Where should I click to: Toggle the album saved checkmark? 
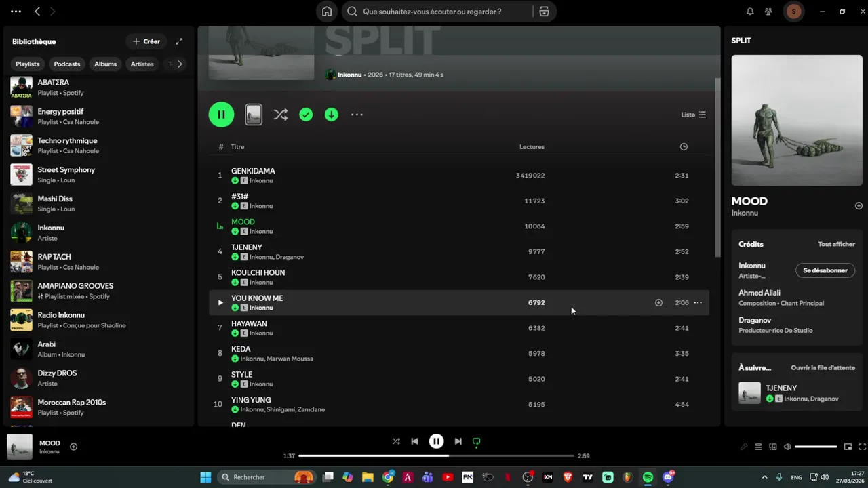306,115
